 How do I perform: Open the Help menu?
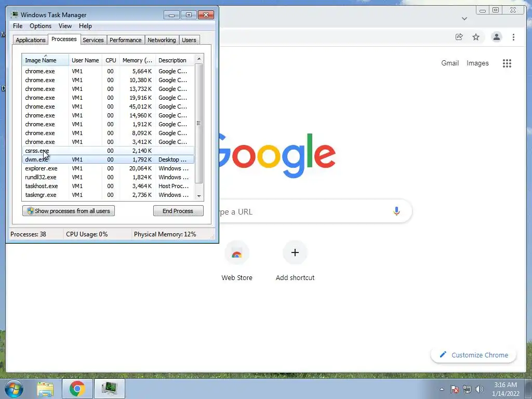tap(85, 26)
